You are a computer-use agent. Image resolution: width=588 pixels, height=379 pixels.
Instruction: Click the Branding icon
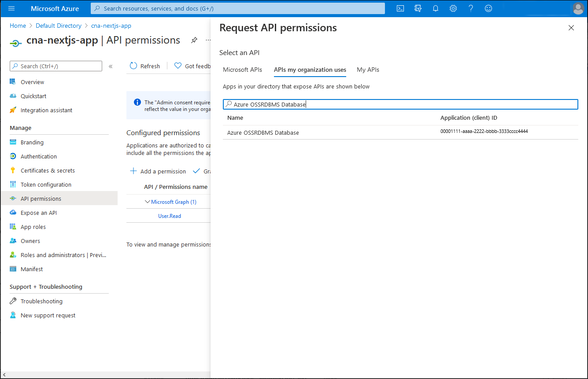[13, 142]
